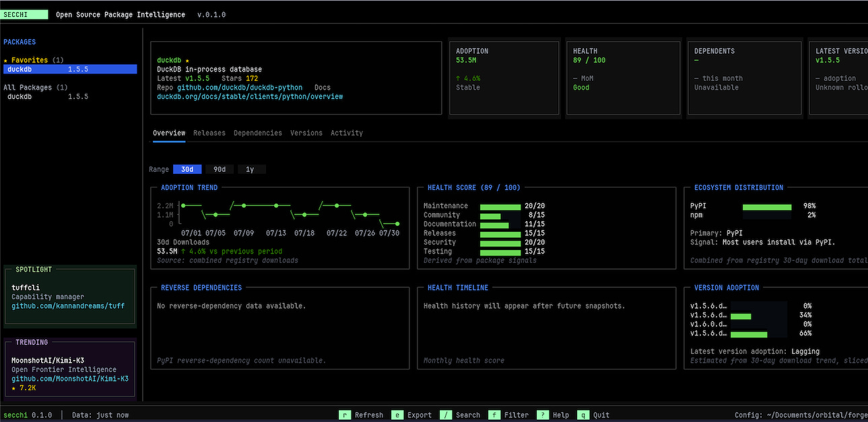Click the v.0.1.0 version label in header
Image resolution: width=868 pixels, height=422 pixels.
click(211, 15)
